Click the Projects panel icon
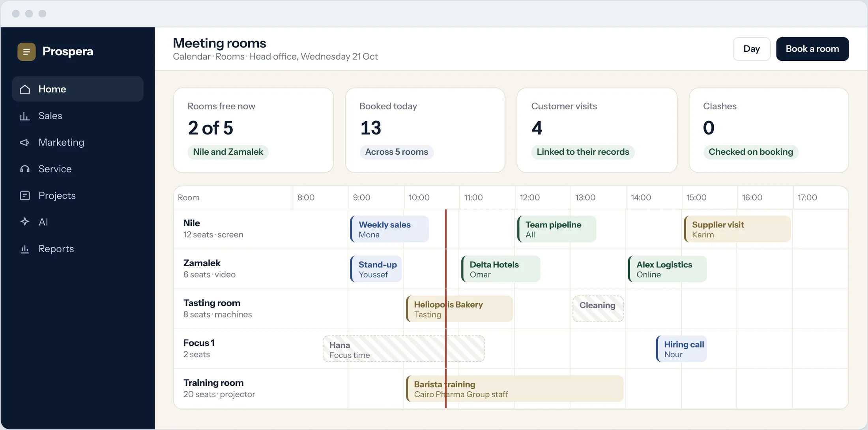The width and height of the screenshot is (868, 430). click(x=25, y=196)
